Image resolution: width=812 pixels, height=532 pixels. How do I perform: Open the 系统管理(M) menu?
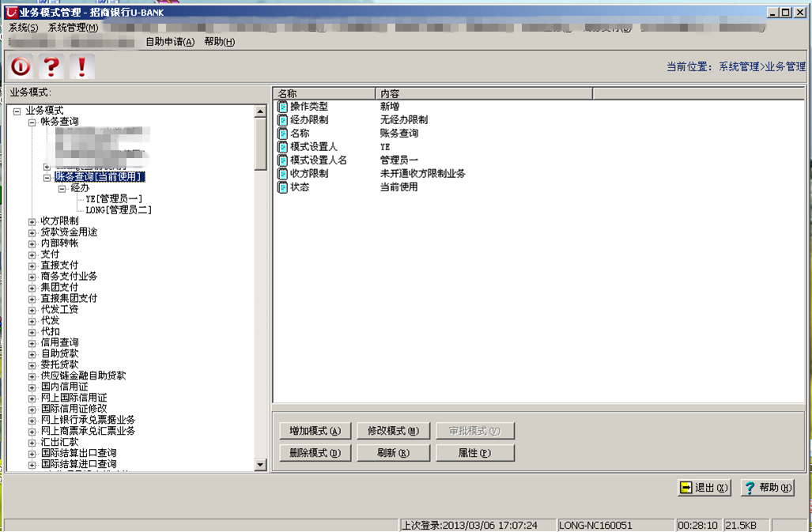pos(73,28)
